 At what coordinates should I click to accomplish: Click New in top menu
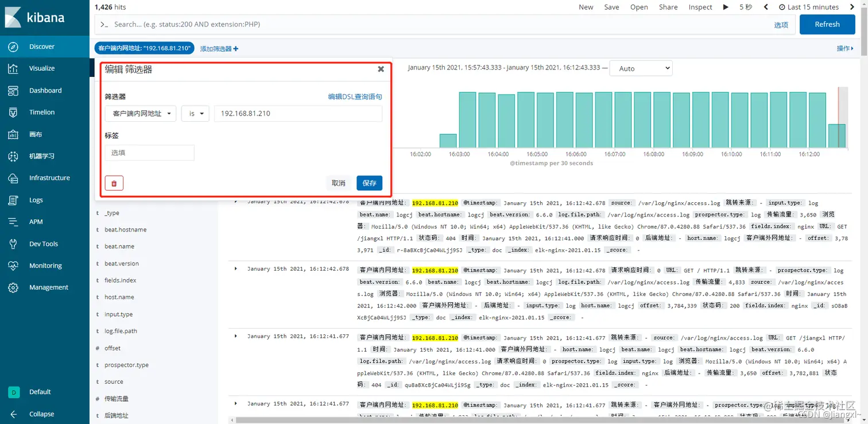586,7
